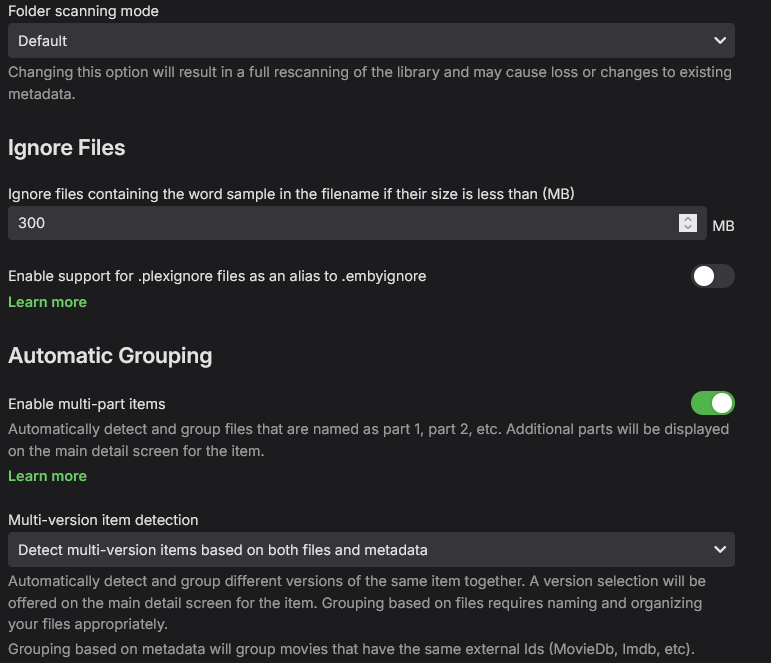The width and height of the screenshot is (771, 663).
Task: Decrease sample size with the down arrow
Action: [687, 228]
